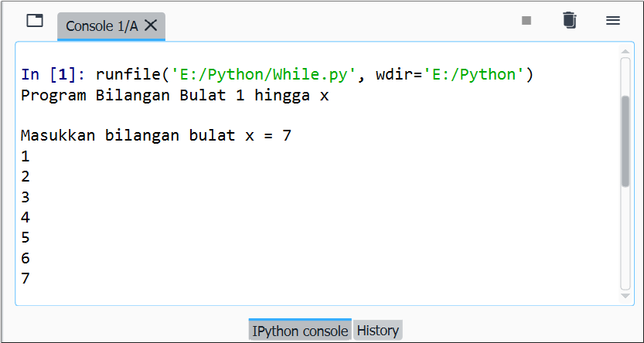Close the Console 1/A tab
Image resolution: width=644 pixels, height=343 pixels.
coord(152,25)
